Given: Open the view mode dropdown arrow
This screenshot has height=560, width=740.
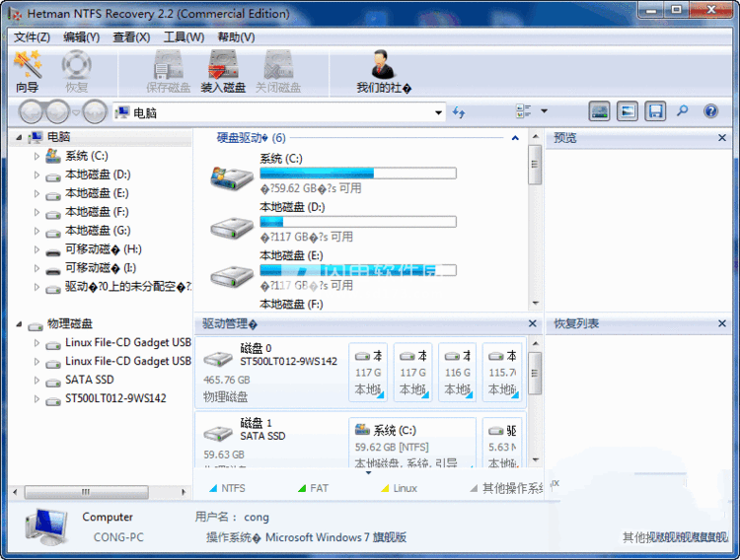Looking at the screenshot, I should pyautogui.click(x=544, y=111).
